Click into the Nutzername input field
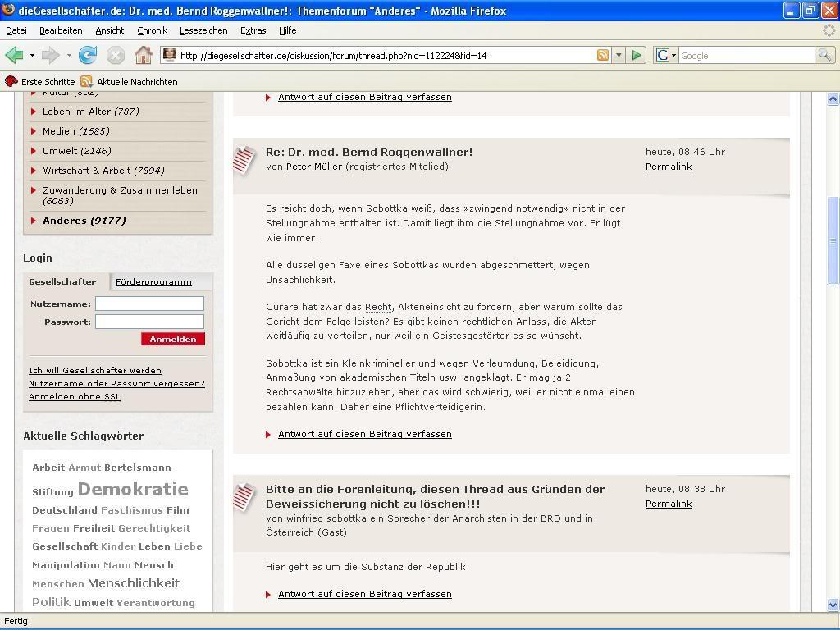The width and height of the screenshot is (840, 630). click(x=149, y=304)
